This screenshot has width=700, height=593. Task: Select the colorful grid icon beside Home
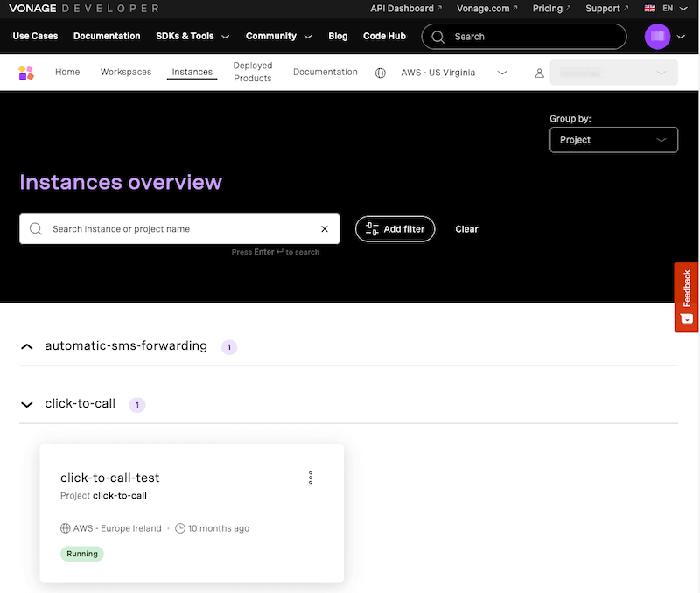pos(27,72)
